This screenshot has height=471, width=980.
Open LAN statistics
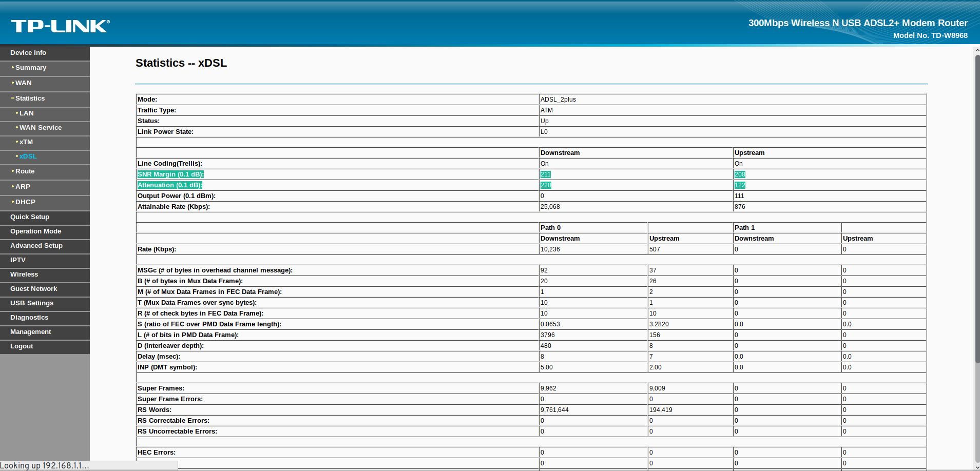27,113
